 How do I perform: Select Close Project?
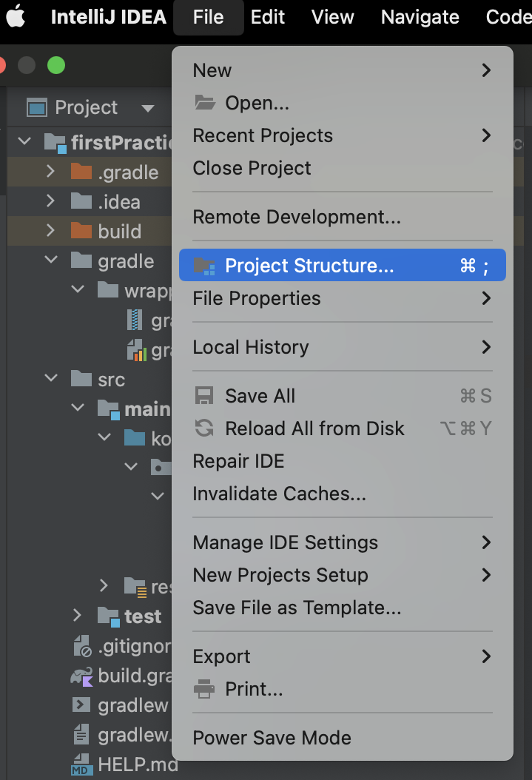(342, 168)
